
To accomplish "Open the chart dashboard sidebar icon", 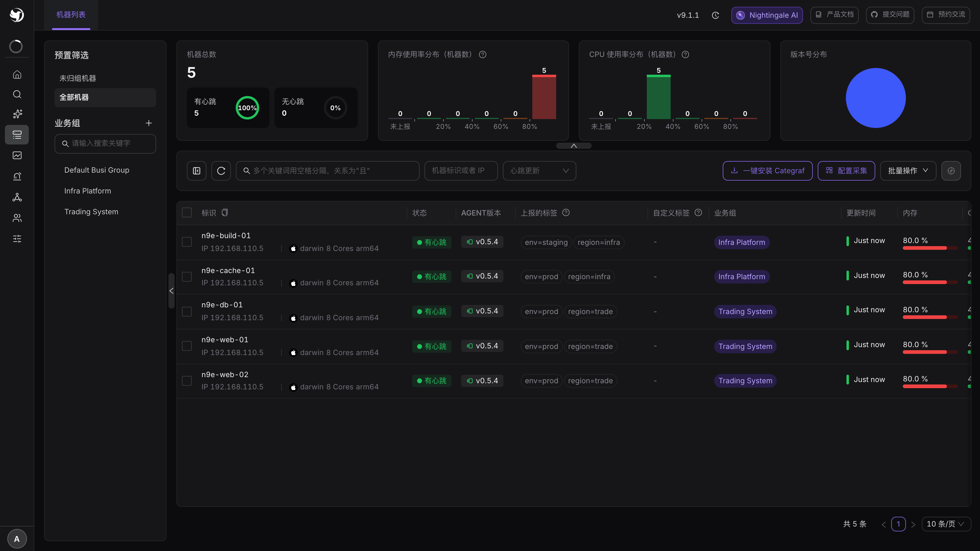I will pyautogui.click(x=17, y=156).
